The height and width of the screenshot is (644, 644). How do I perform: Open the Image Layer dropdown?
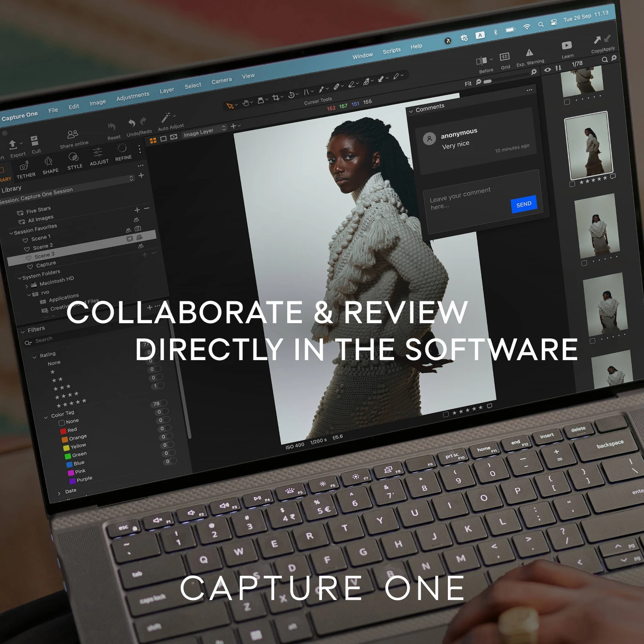[204, 131]
